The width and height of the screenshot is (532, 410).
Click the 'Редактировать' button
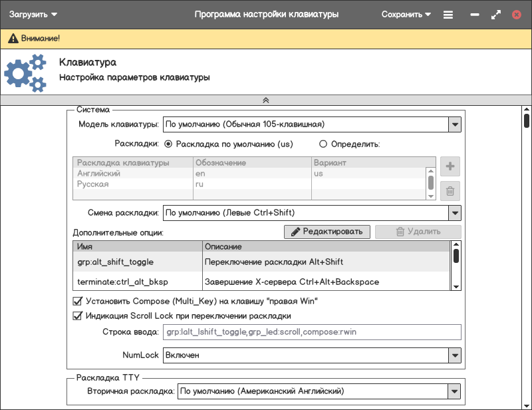click(327, 232)
